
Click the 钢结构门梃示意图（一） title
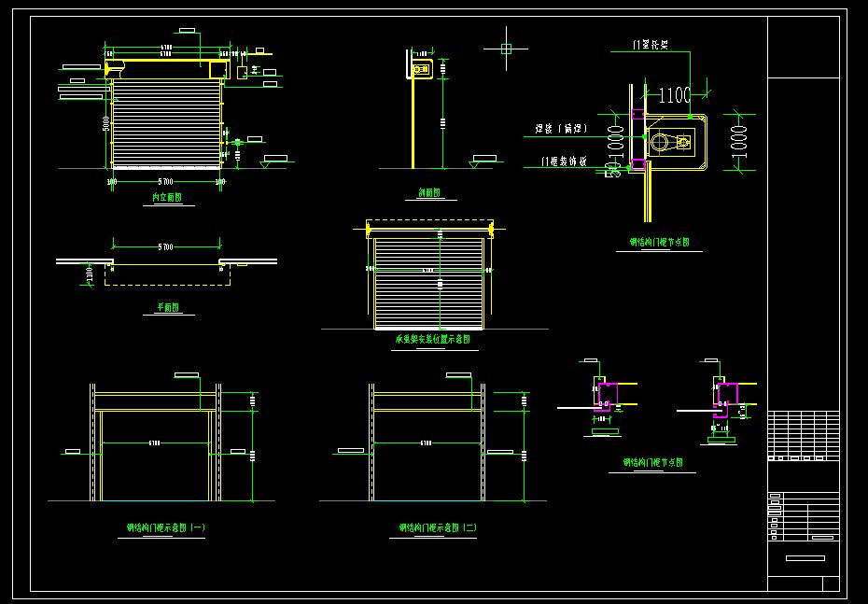tap(166, 528)
